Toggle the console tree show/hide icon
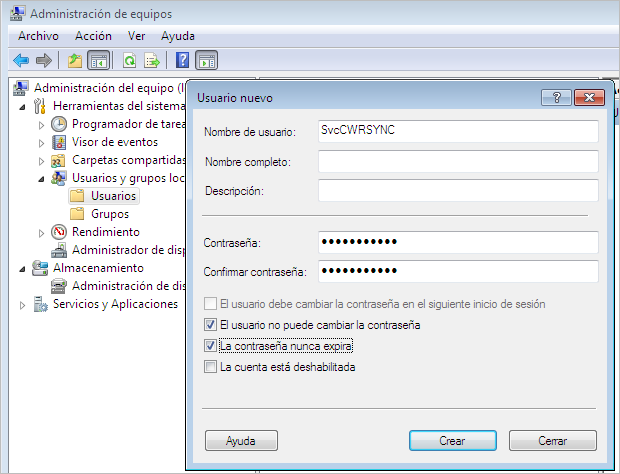This screenshot has height=474, width=620. [99, 60]
